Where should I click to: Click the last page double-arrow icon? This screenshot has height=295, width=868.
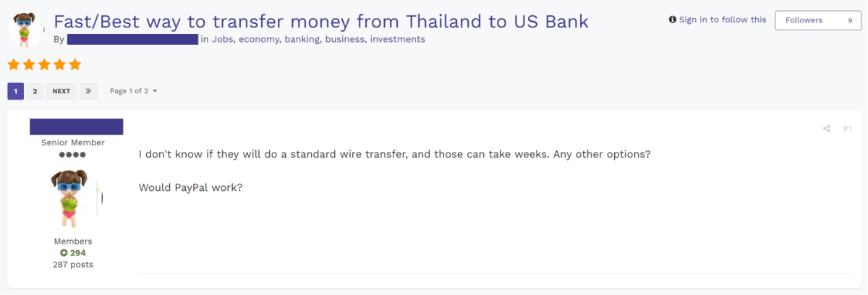click(x=88, y=91)
